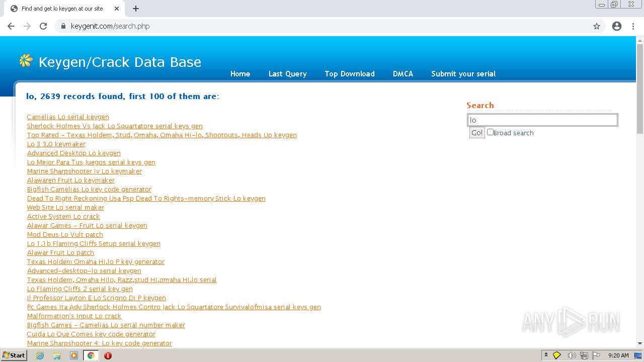The height and width of the screenshot is (362, 644).
Task: Open Action Center flag icon
Action: click(596, 355)
